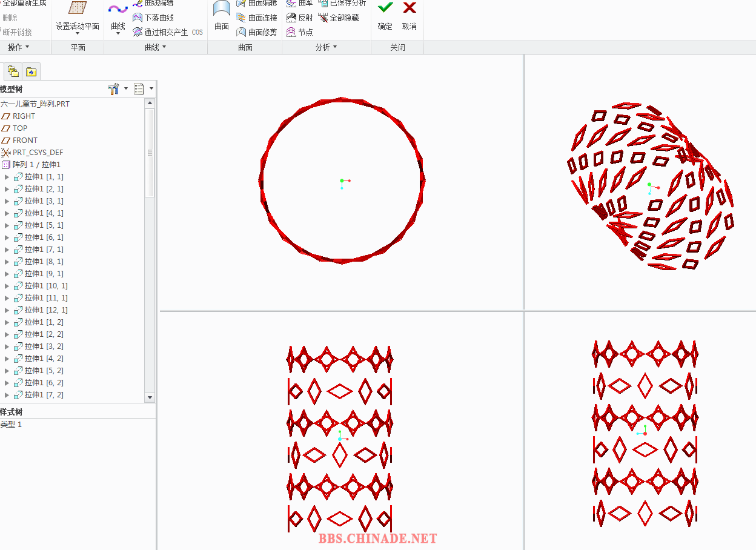
Task: Select PRT_CSYS_DEF coordinate system
Action: click(32, 152)
